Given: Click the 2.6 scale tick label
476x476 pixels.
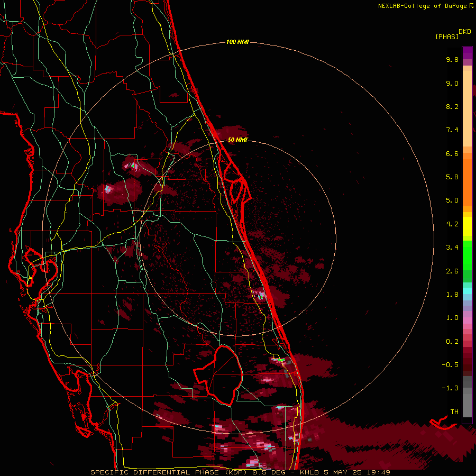Looking at the screenshot, I should pos(452,271).
